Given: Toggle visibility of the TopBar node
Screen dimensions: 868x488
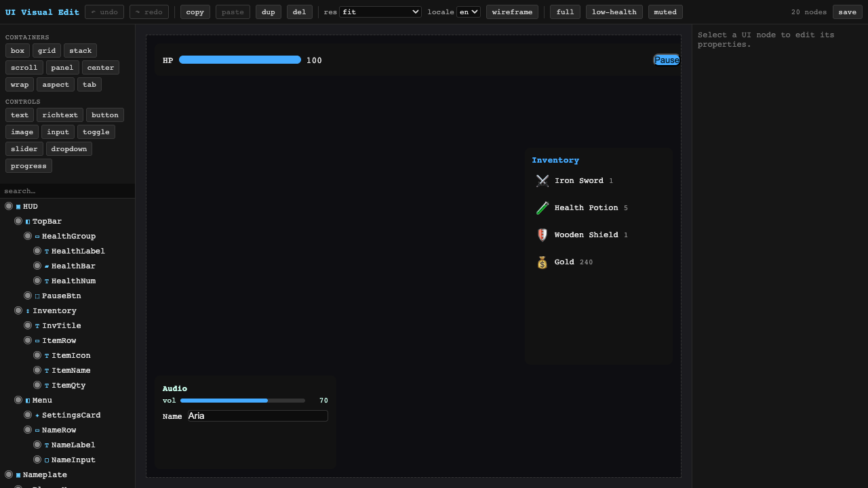Looking at the screenshot, I should point(18,221).
